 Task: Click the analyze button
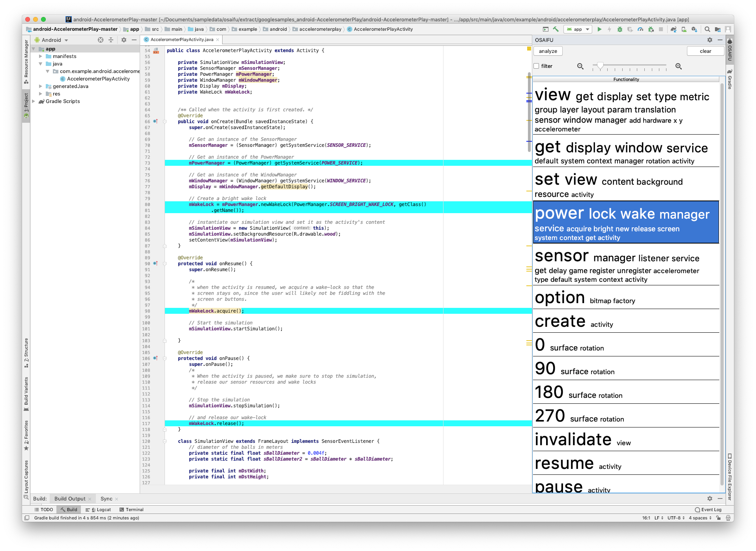tap(548, 51)
